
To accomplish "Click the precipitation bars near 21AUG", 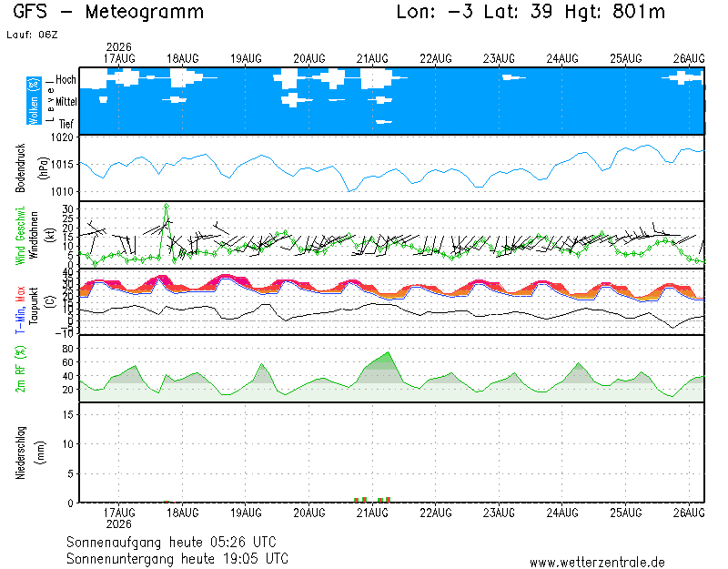I will coord(372,500).
